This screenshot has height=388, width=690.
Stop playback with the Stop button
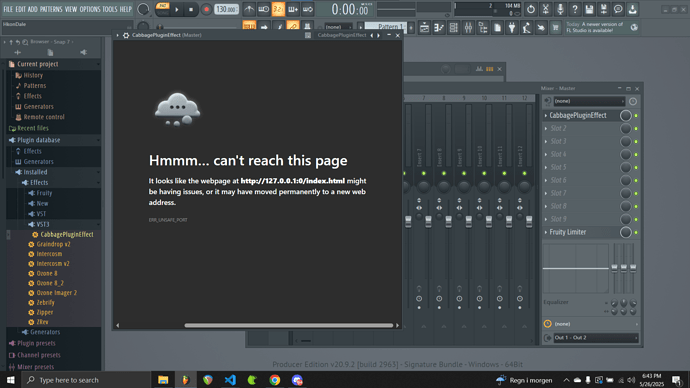click(191, 9)
